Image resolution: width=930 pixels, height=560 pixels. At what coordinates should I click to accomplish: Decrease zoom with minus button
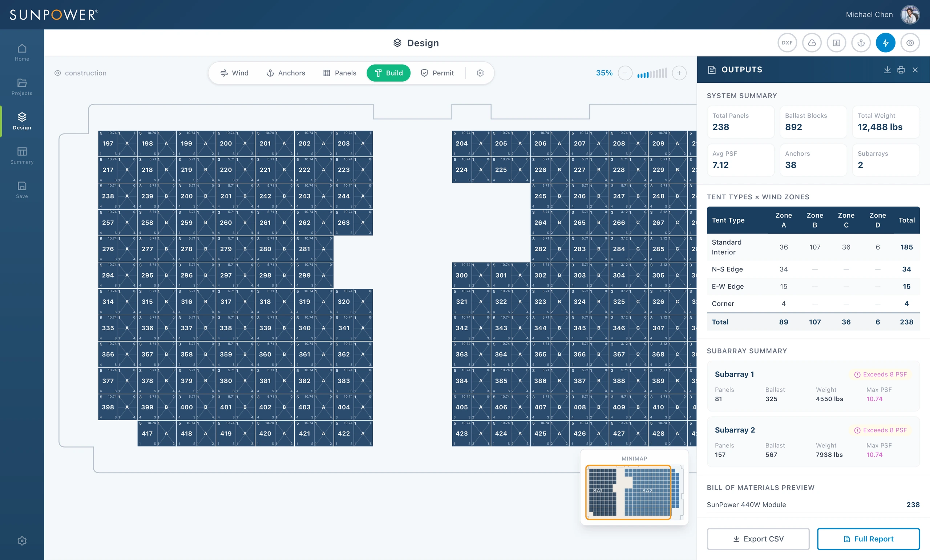625,73
